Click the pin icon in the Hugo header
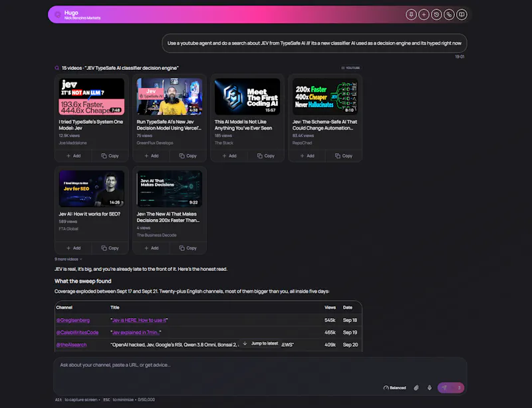Screen dimensions: 532x408 [411, 15]
